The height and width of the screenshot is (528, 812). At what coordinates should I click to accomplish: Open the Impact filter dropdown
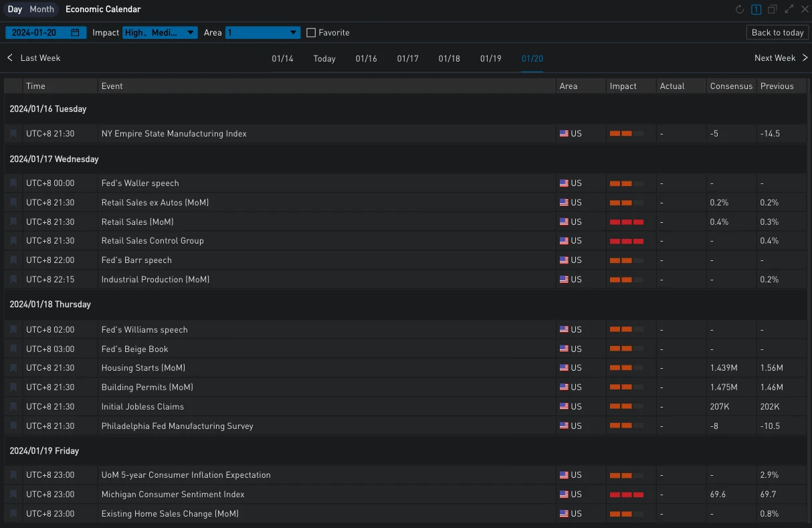click(x=160, y=33)
